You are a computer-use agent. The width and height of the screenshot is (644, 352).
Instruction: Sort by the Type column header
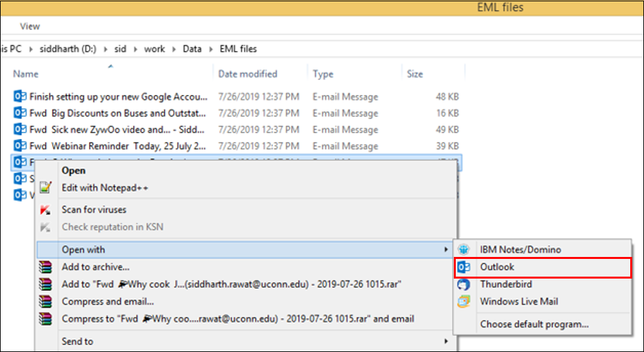(x=323, y=74)
